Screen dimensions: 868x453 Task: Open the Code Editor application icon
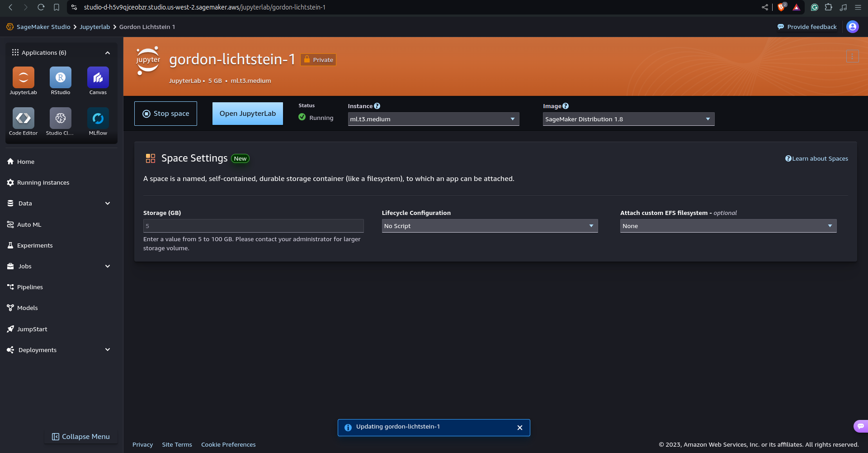pyautogui.click(x=23, y=118)
